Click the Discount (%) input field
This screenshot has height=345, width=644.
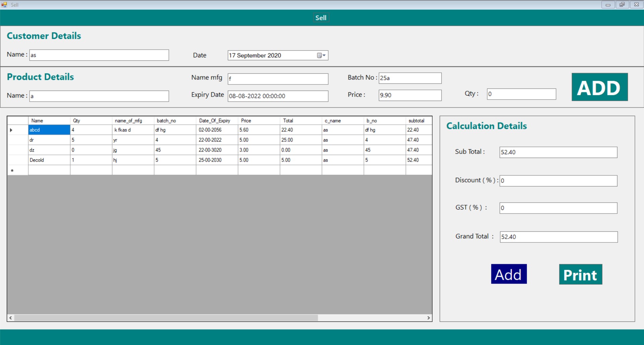pyautogui.click(x=558, y=181)
